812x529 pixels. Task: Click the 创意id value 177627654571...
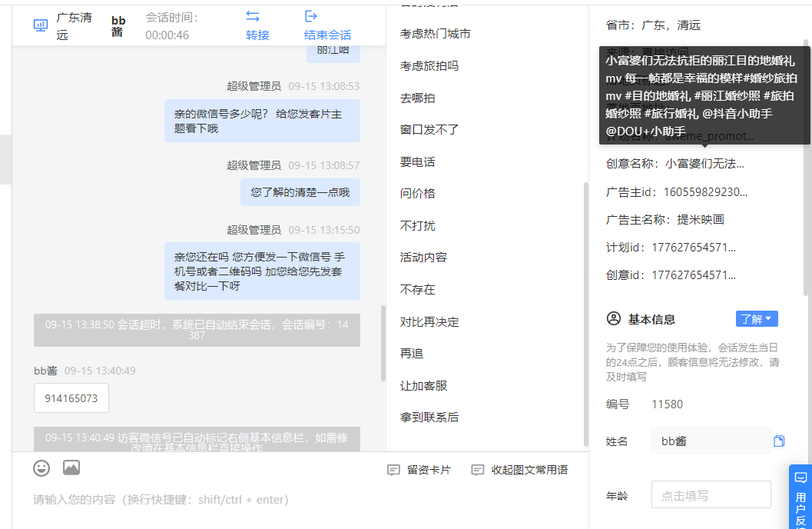694,275
